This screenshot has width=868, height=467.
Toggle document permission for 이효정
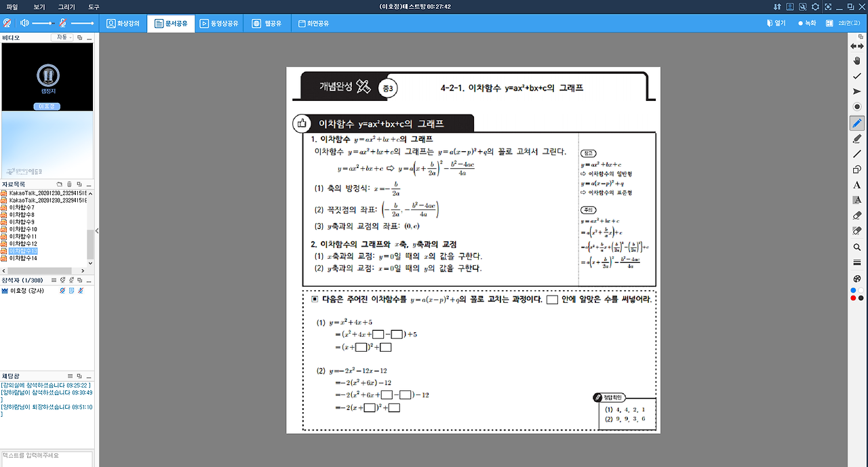[x=72, y=291]
